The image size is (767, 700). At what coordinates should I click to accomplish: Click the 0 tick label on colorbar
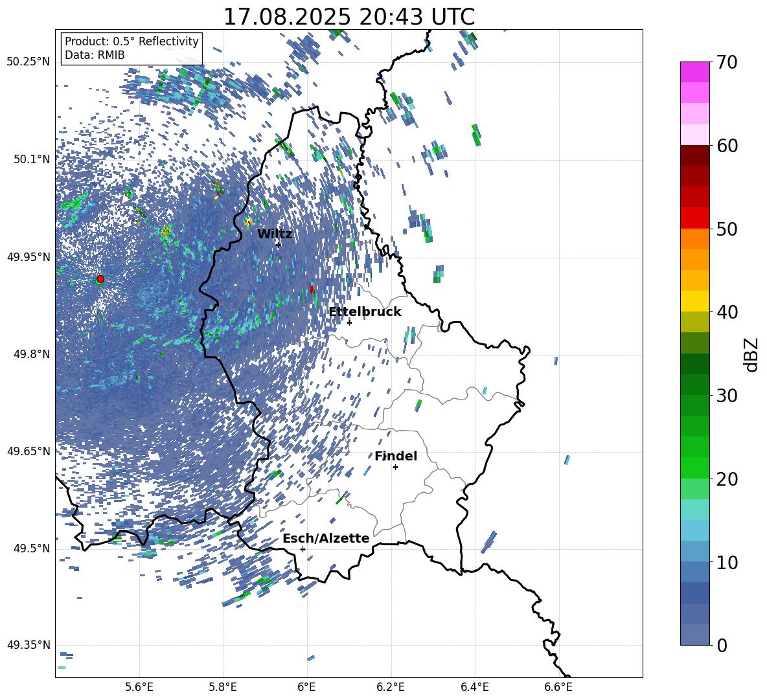coord(722,645)
